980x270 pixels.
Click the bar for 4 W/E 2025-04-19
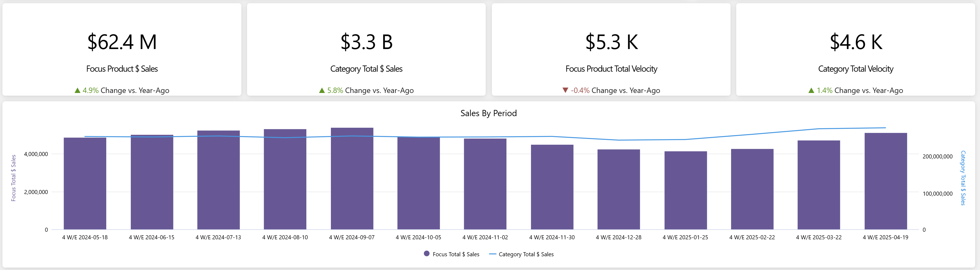886,182
